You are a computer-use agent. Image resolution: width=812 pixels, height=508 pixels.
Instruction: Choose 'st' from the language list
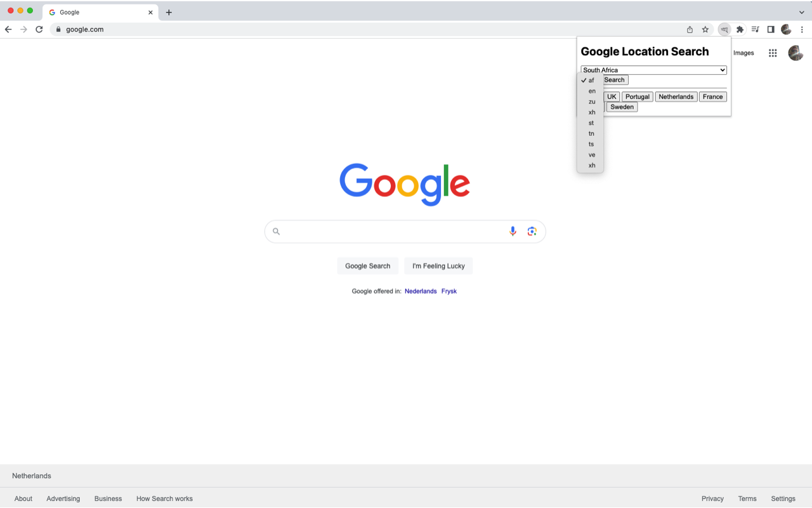point(590,123)
